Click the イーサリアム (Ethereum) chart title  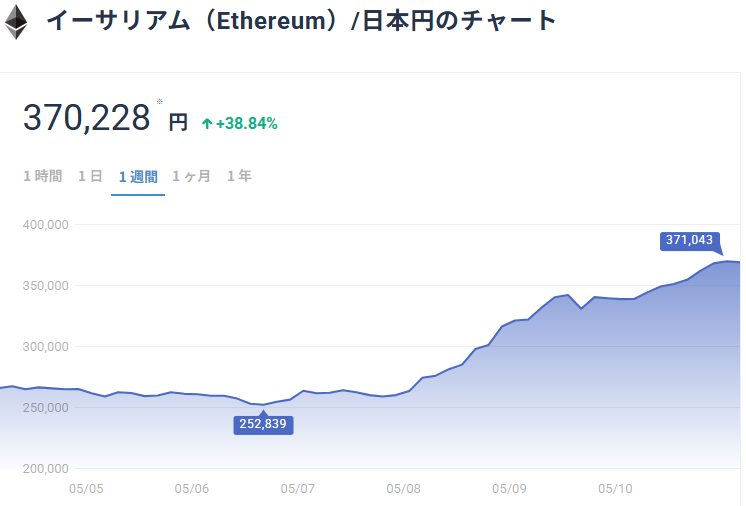301,21
